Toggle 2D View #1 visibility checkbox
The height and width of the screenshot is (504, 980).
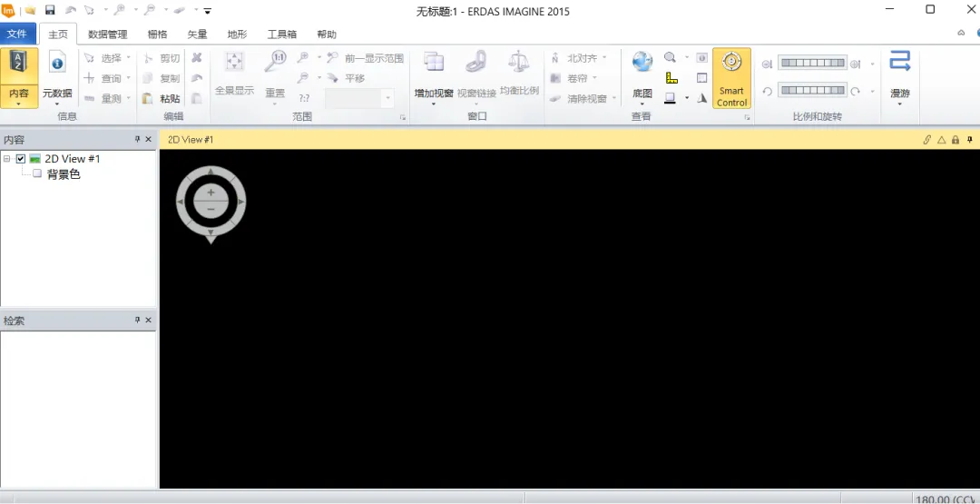point(21,159)
